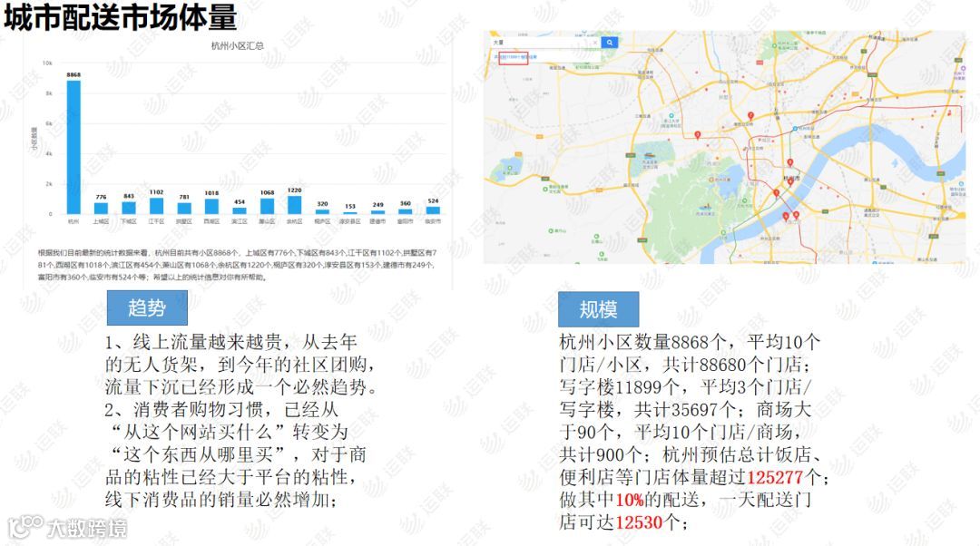
Task: Click the red number 125277
Action: [774, 477]
